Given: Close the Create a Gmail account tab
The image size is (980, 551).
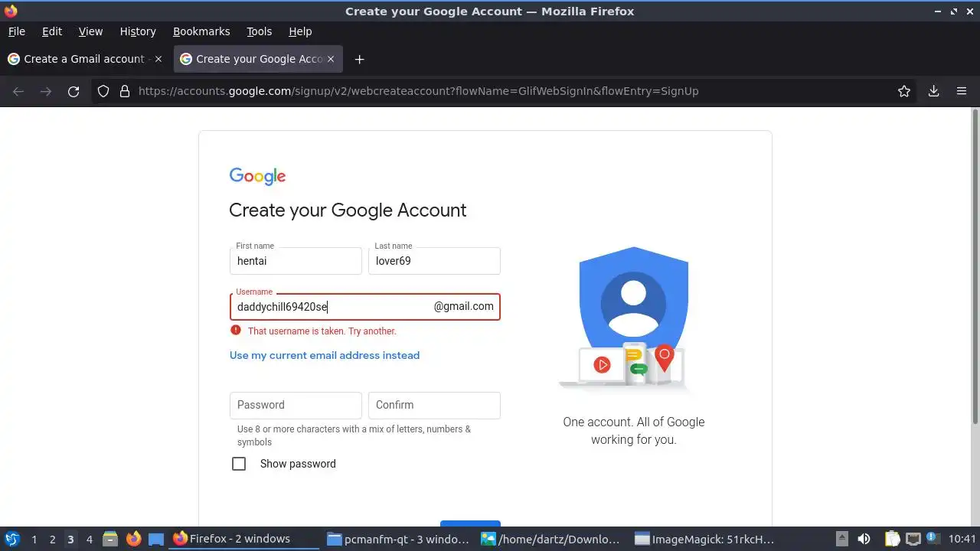Looking at the screenshot, I should pyautogui.click(x=158, y=59).
